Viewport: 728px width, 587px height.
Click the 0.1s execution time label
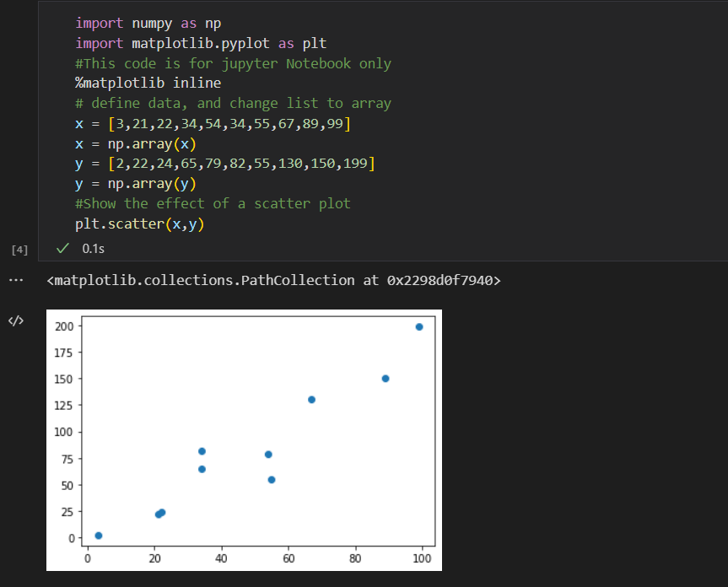coord(94,249)
